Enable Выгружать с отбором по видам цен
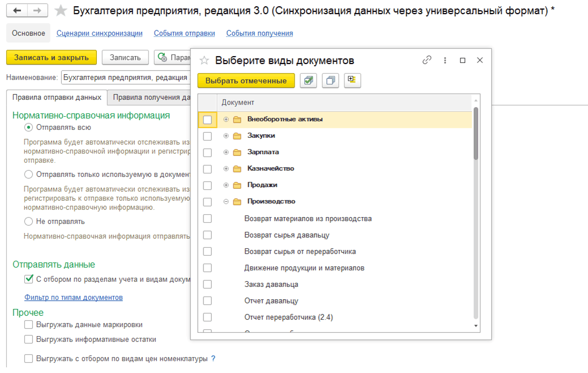This screenshot has width=588, height=373. pyautogui.click(x=28, y=358)
